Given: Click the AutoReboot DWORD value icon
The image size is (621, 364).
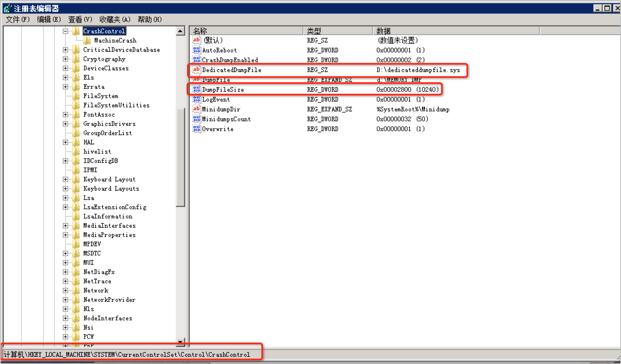Looking at the screenshot, I should coord(196,50).
